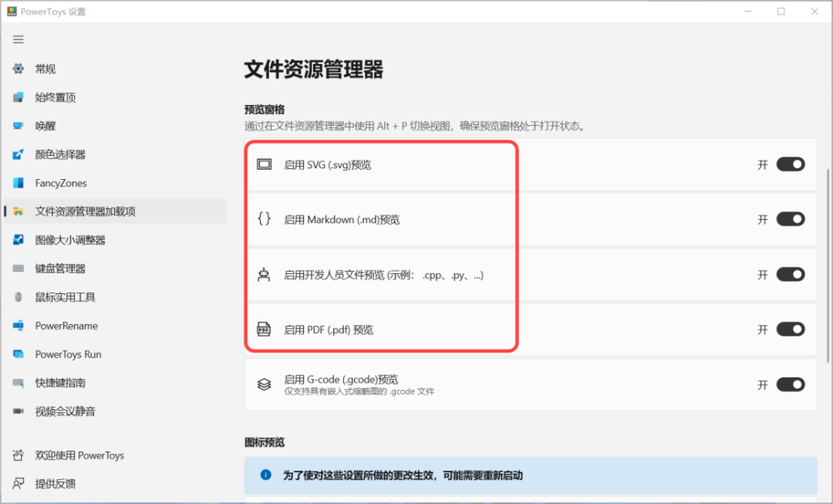The width and height of the screenshot is (833, 504).
Task: Click the Video Conference Mute (视频会议静音) icon
Action: [x=18, y=411]
